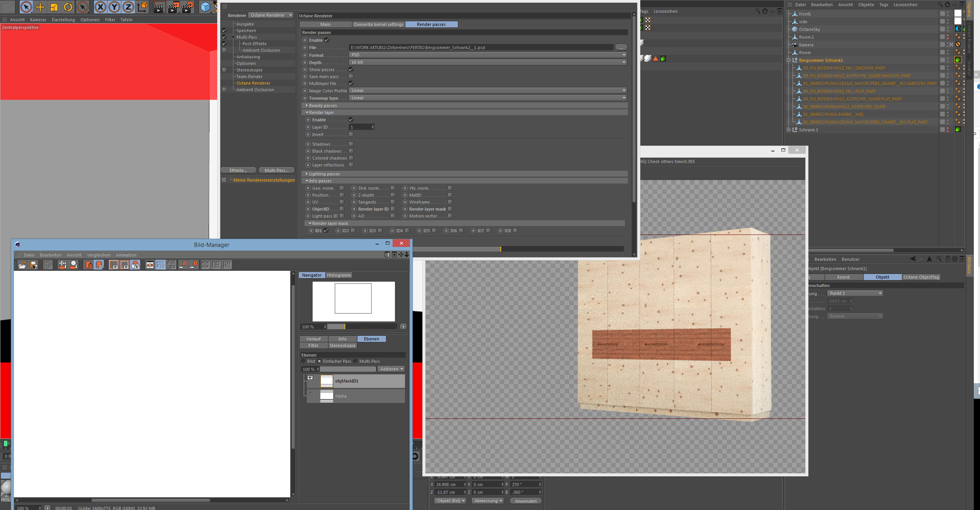This screenshot has width=980, height=510.
Task: Uncheck the Multilayer file option
Action: tap(351, 83)
